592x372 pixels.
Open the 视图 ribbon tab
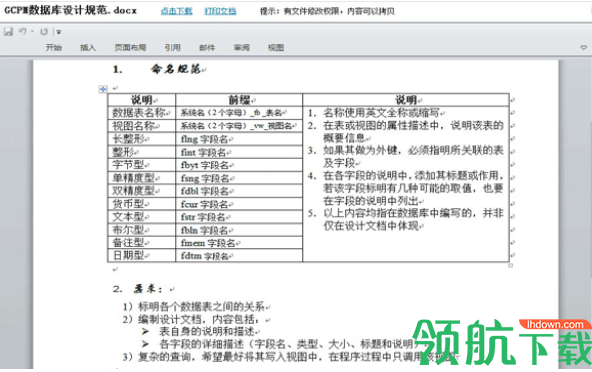click(x=276, y=48)
